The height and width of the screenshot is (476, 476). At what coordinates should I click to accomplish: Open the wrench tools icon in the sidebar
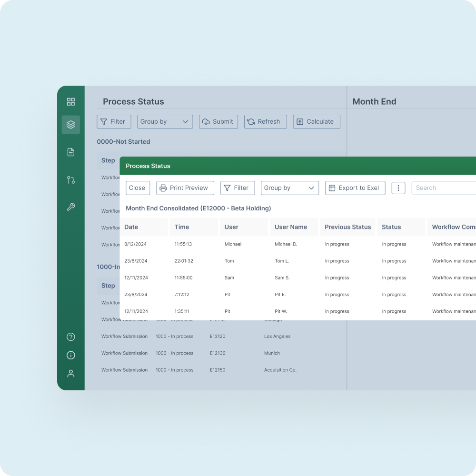70,207
